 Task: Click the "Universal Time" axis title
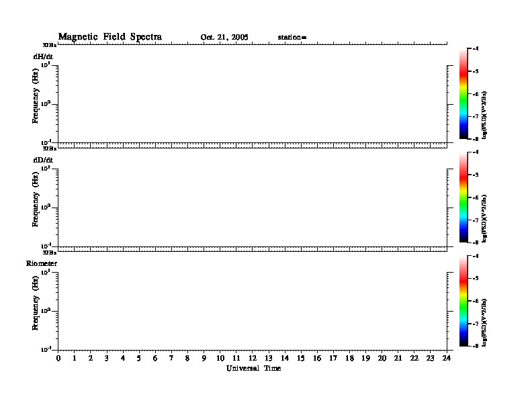[253, 368]
